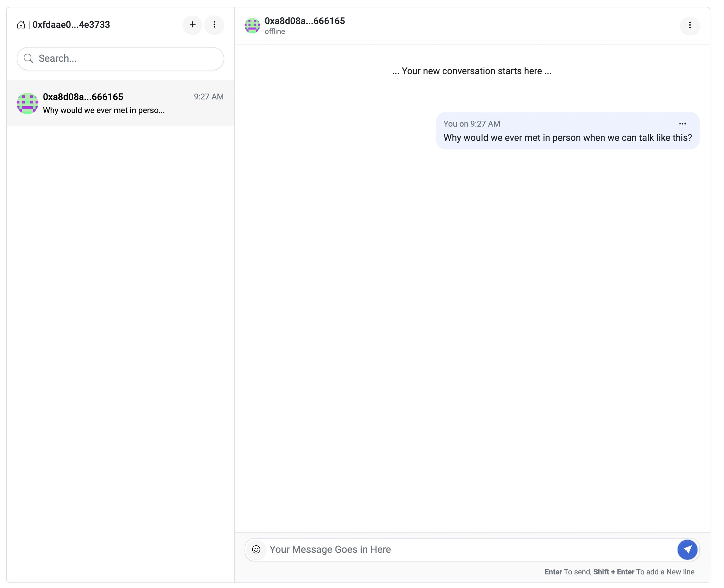Click the 9:27 AM timestamp in chat list

coord(209,97)
